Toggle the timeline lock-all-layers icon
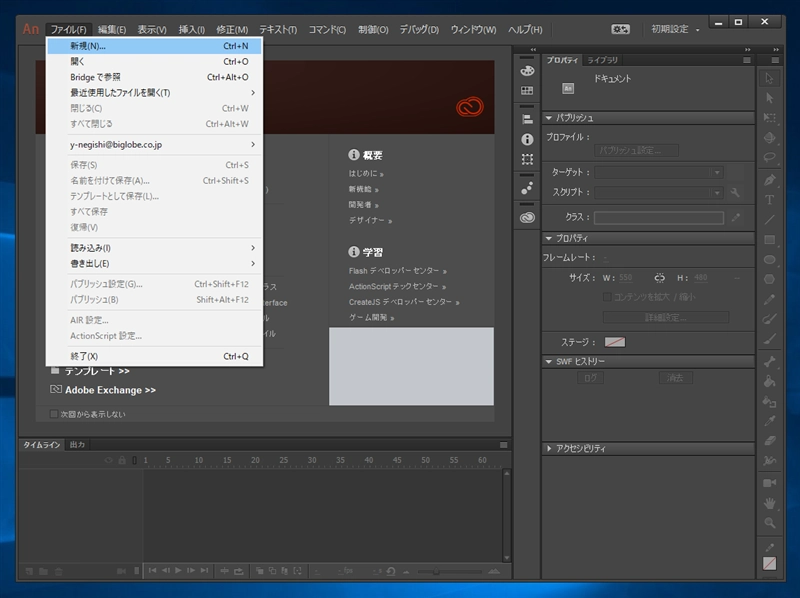 122,460
